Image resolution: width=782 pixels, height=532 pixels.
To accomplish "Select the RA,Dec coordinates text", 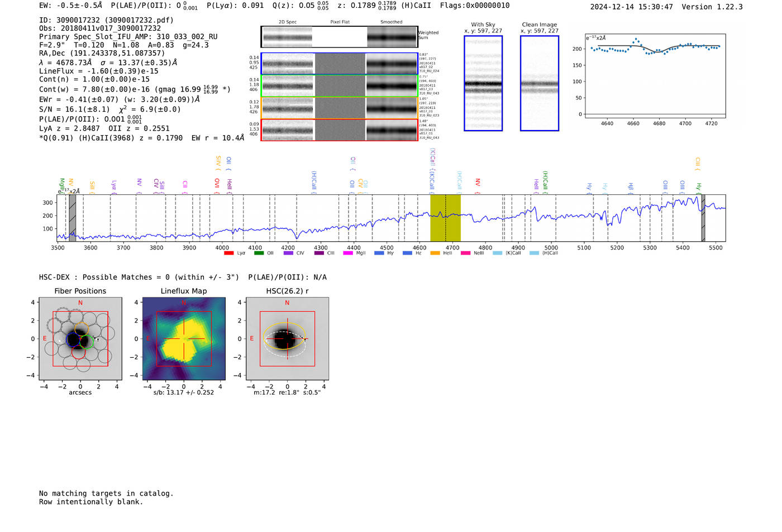I will [102, 53].
